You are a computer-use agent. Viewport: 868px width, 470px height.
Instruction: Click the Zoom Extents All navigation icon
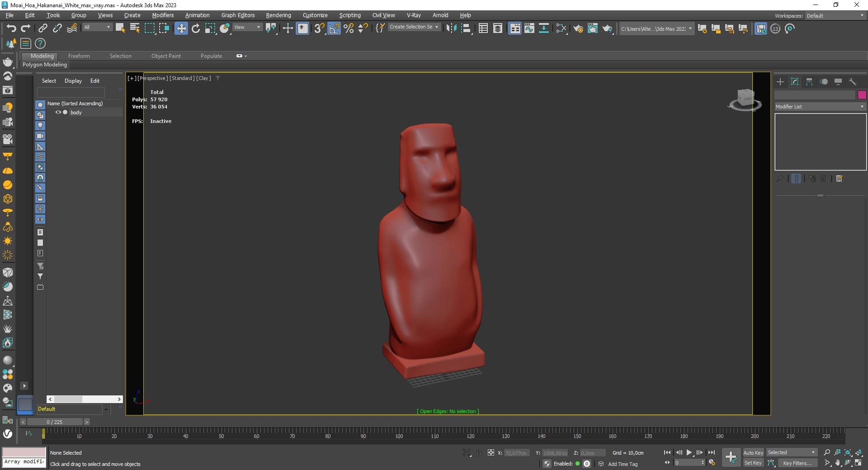[859, 452]
